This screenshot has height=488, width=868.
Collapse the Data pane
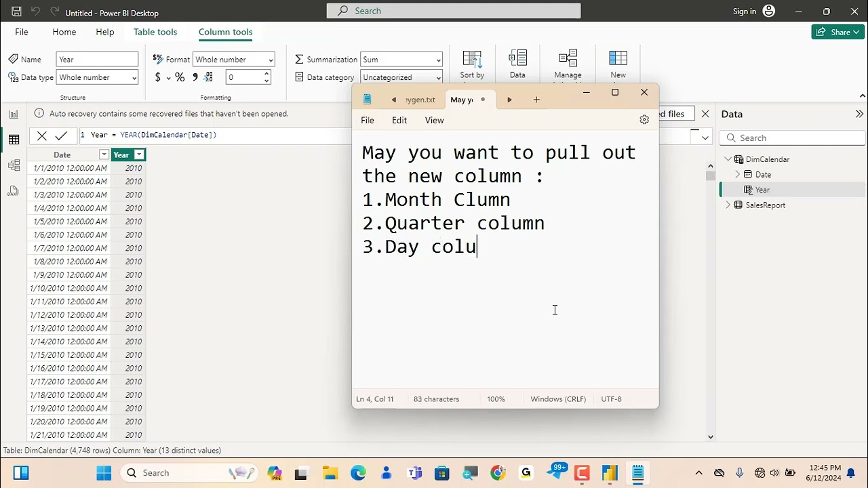[859, 114]
